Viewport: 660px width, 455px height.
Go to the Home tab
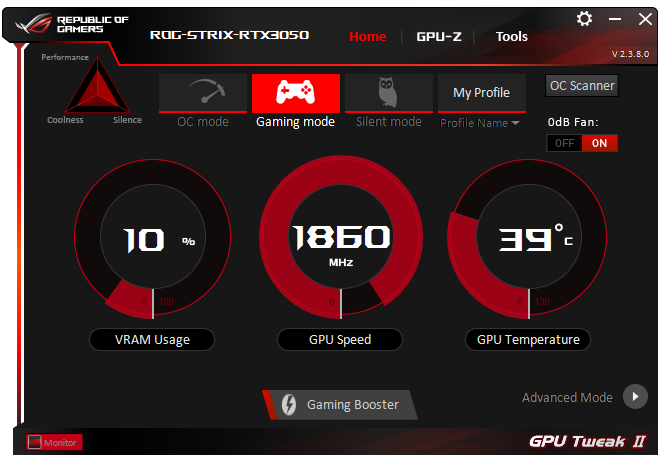click(x=367, y=37)
